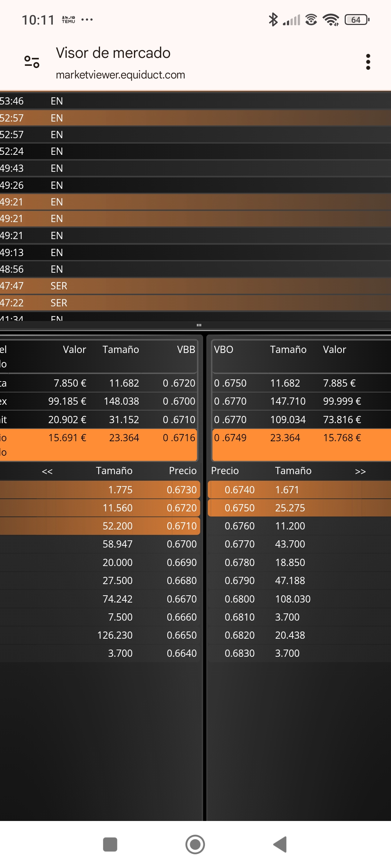Select the trade row at 49:26
Viewport: 391px width, 868px height.
click(x=195, y=185)
